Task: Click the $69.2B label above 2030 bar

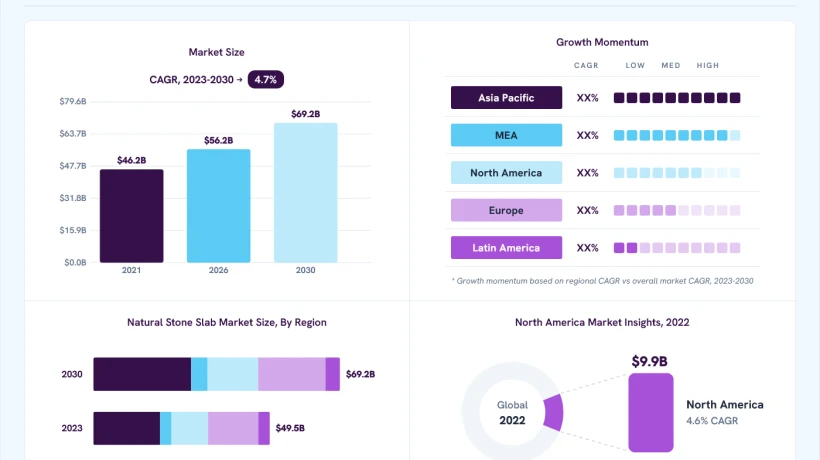Action: pos(305,114)
